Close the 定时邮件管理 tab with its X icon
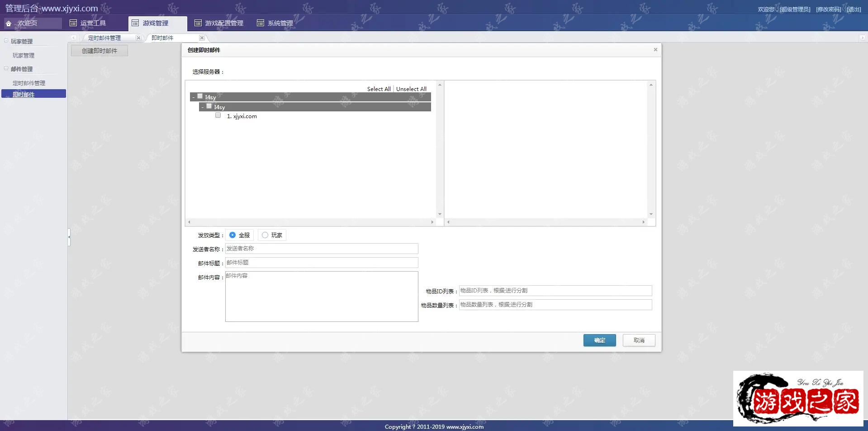The height and width of the screenshot is (431, 868). (138, 38)
